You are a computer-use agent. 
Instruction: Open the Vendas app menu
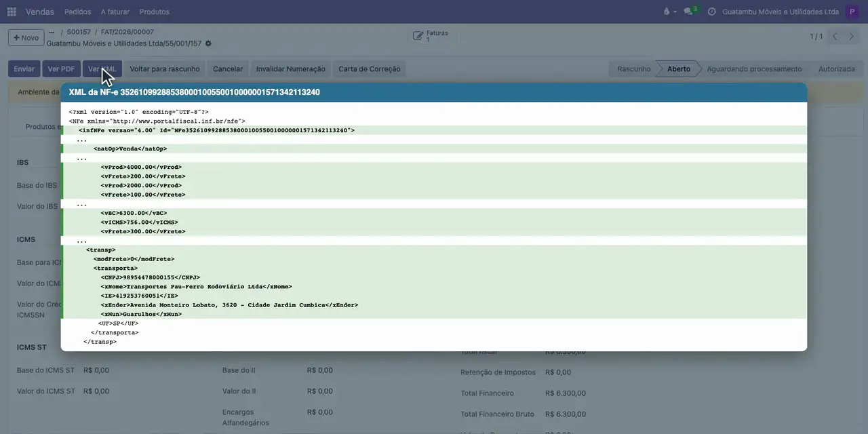[40, 12]
